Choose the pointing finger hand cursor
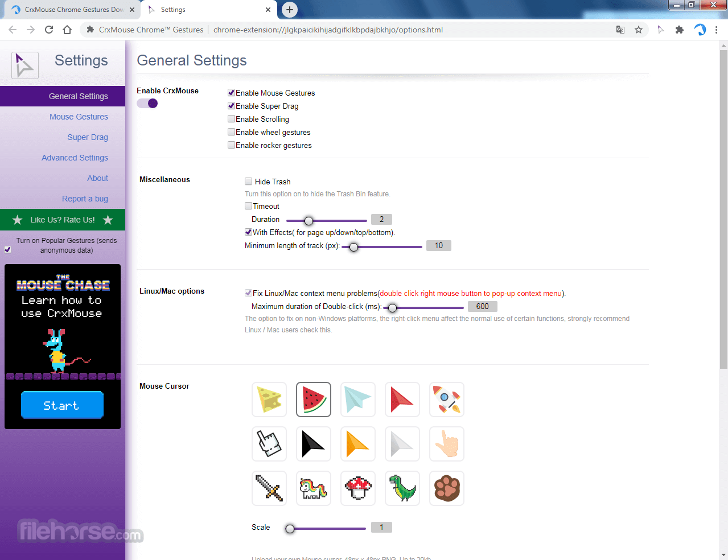The image size is (728, 560). pos(447,444)
